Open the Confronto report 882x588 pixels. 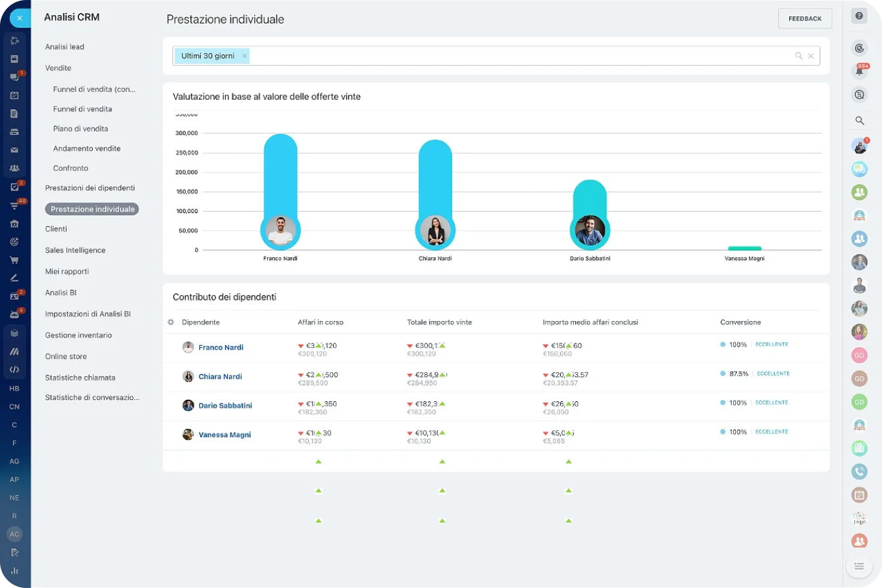click(70, 168)
